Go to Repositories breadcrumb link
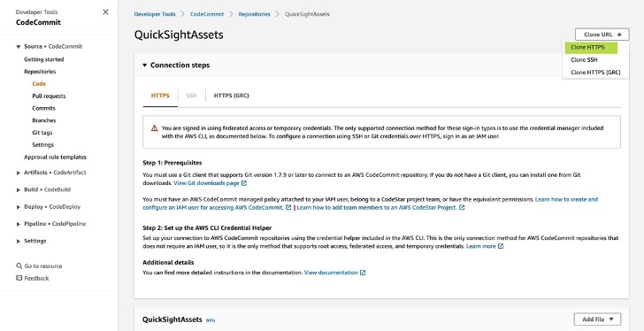 254,14
